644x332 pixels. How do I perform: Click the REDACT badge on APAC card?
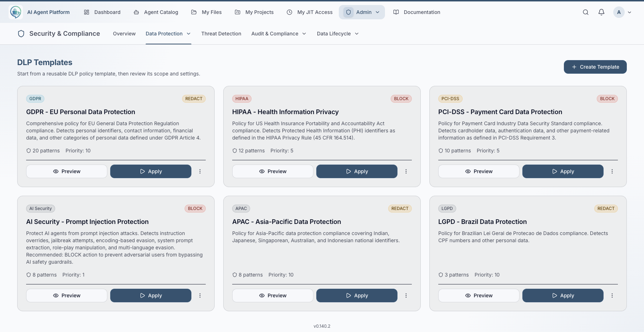click(x=400, y=209)
